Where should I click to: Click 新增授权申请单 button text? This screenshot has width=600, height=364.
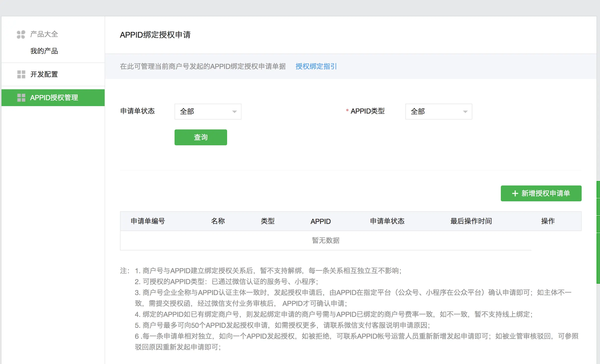545,193
